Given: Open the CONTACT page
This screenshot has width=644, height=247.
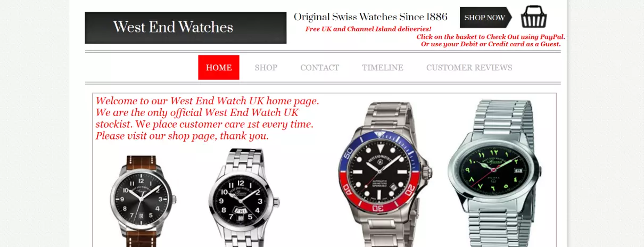Looking at the screenshot, I should pos(319,68).
